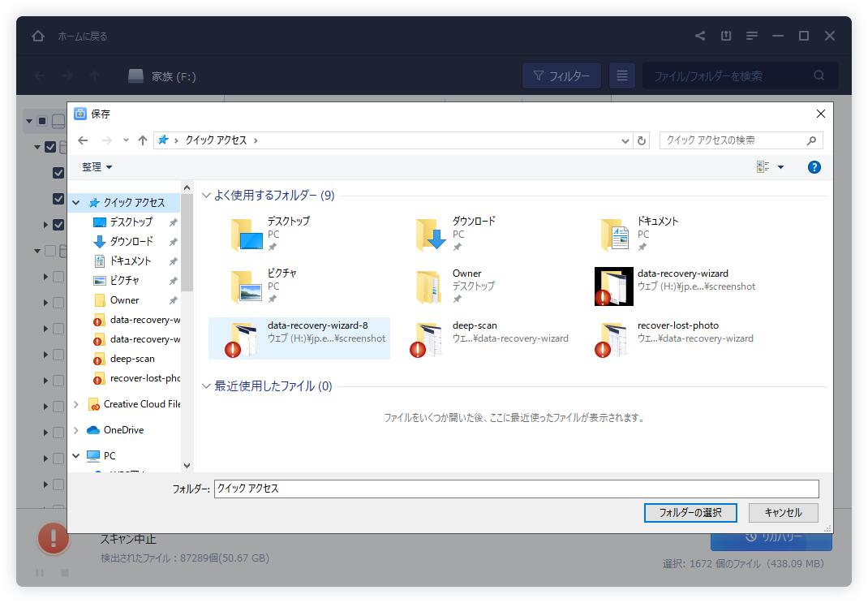
Task: Open ピクチャ folder icon in main pane
Action: (247, 286)
